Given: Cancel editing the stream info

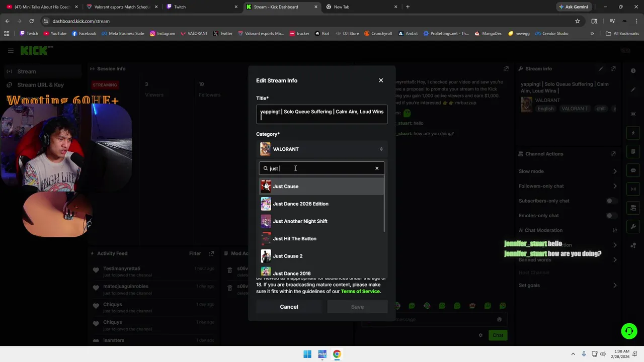Looking at the screenshot, I should 289,307.
